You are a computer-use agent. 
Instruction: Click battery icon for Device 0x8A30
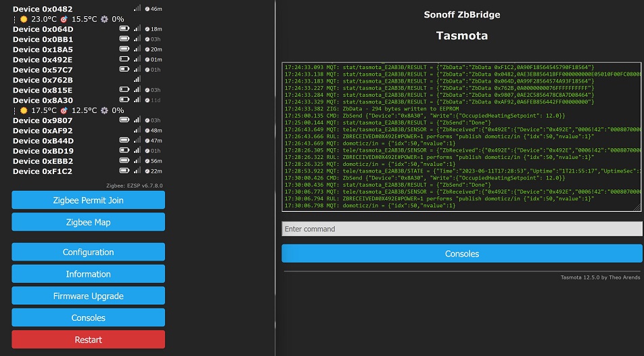[124, 99]
